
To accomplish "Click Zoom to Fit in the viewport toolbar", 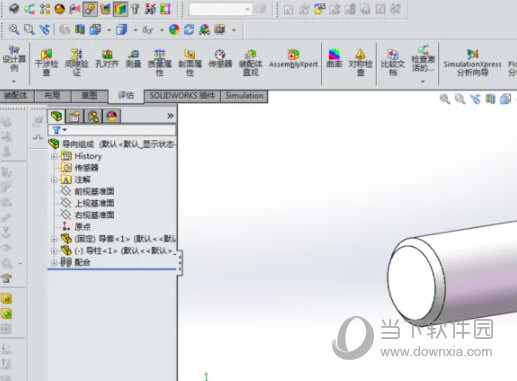I will [x=445, y=99].
